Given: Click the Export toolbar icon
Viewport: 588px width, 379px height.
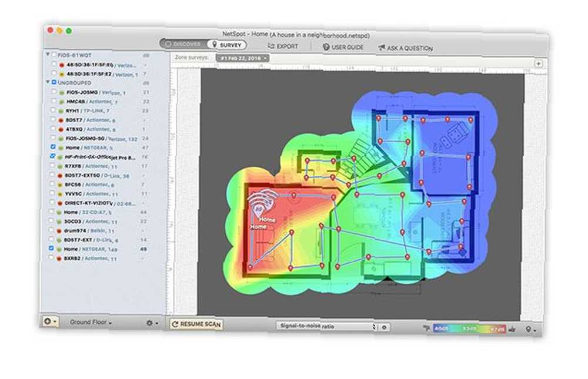Looking at the screenshot, I should pos(271,46).
